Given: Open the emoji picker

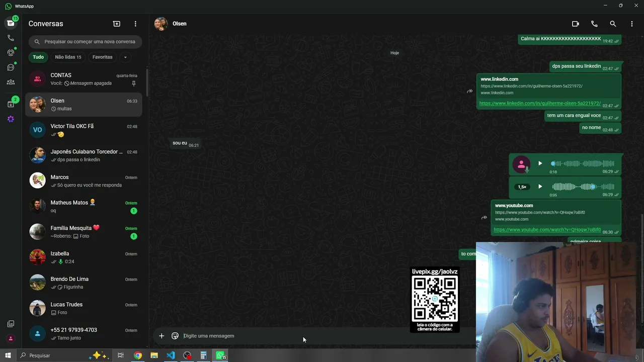Looking at the screenshot, I should tap(175, 336).
